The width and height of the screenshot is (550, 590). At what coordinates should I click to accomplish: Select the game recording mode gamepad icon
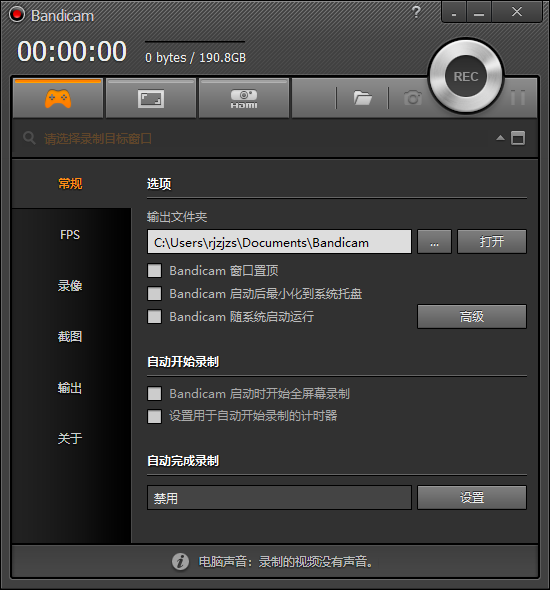point(58,99)
